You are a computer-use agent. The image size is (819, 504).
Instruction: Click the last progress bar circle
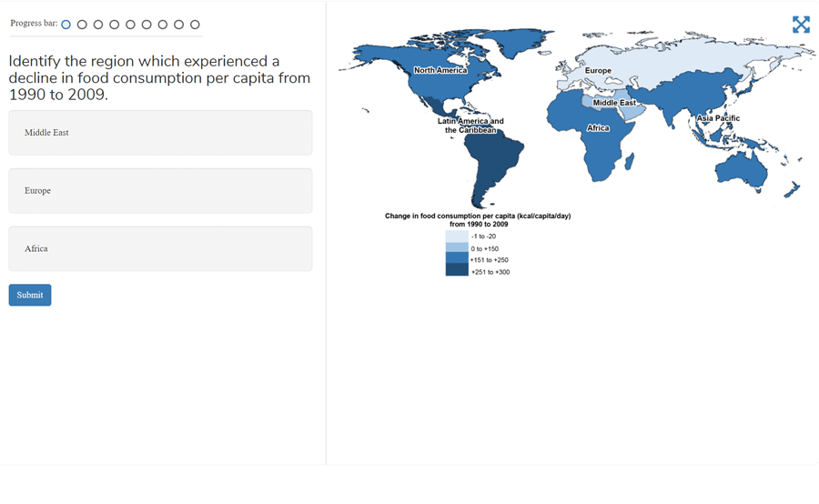(x=195, y=25)
